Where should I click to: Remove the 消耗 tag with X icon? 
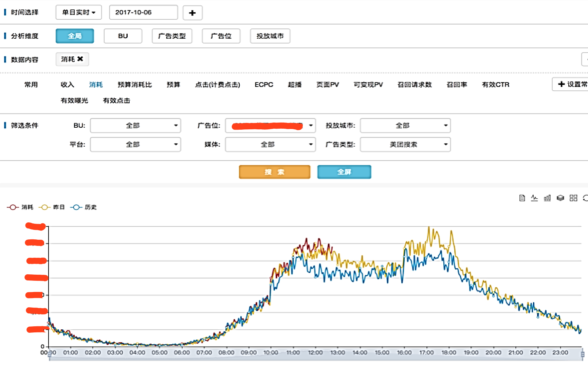pyautogui.click(x=80, y=59)
